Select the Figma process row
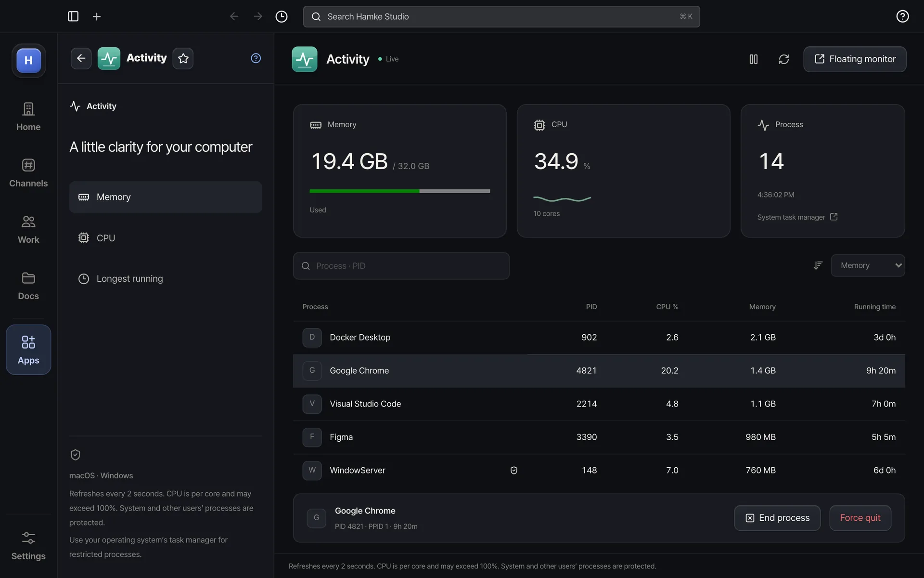The width and height of the screenshot is (924, 578). [599, 437]
